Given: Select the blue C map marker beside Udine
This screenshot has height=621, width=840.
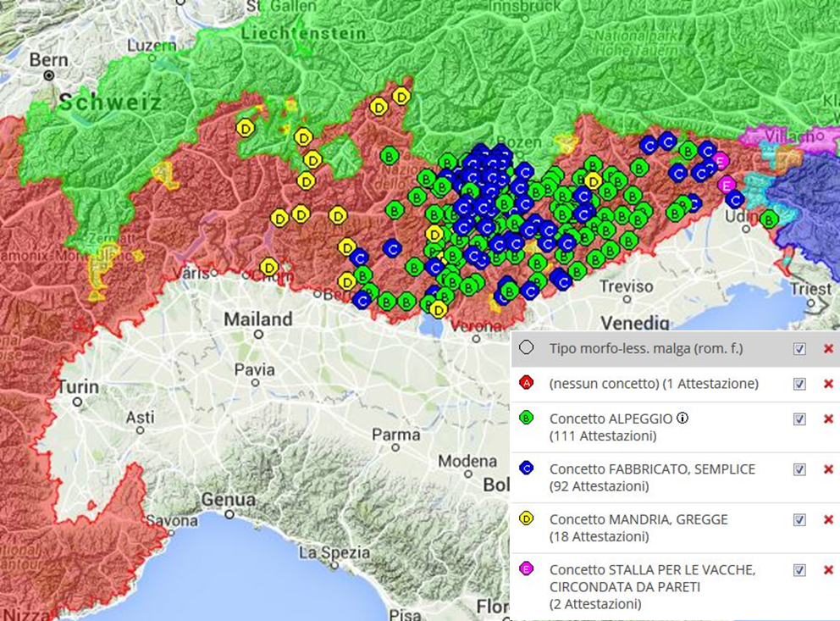Looking at the screenshot, I should (734, 199).
